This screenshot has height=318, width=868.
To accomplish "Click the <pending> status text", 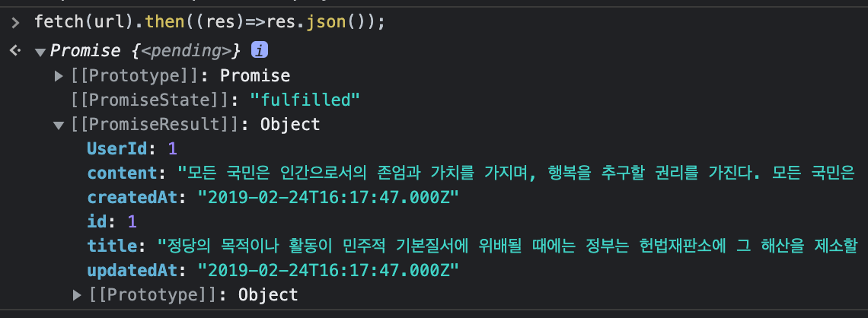I will pyautogui.click(x=186, y=52).
